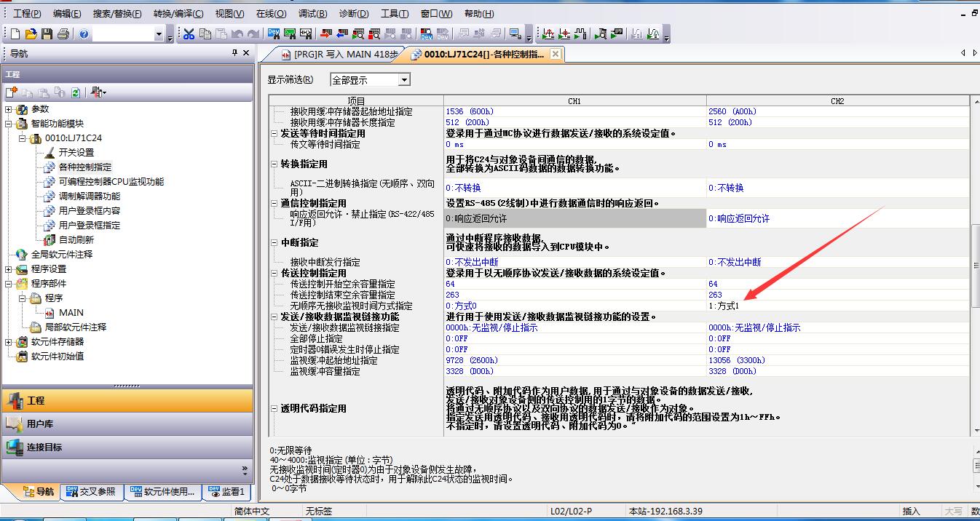The image size is (980, 521).
Task: Collapse the 中断指定 group in the grid
Action: [x=274, y=243]
